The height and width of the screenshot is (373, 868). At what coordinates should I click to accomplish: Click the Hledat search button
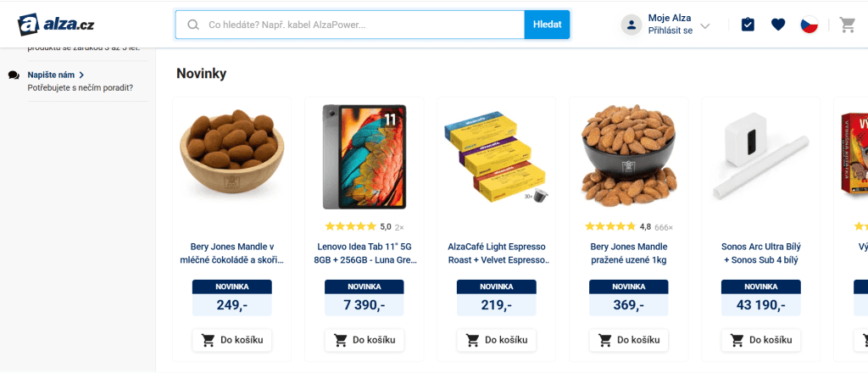547,25
